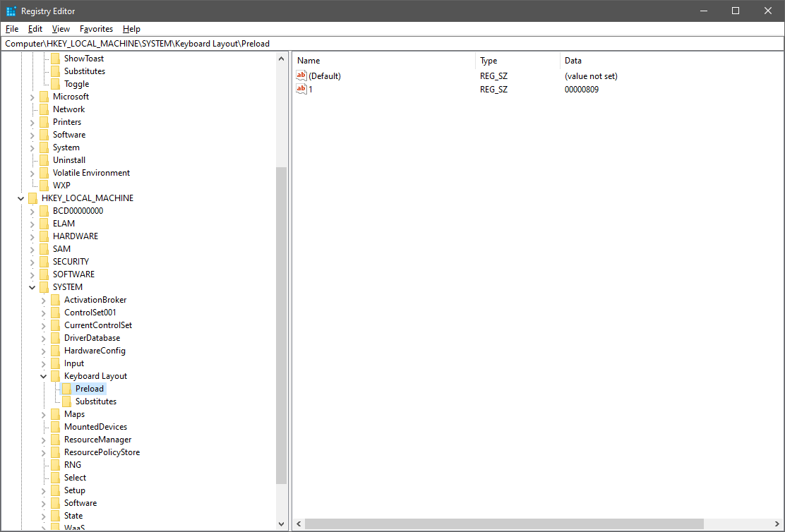Click the ELAM folder icon

click(44, 224)
